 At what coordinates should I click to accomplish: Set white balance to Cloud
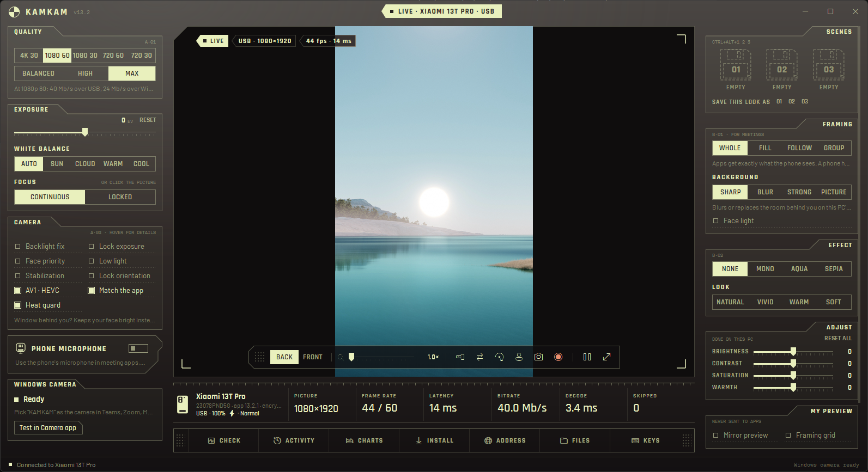click(85, 164)
